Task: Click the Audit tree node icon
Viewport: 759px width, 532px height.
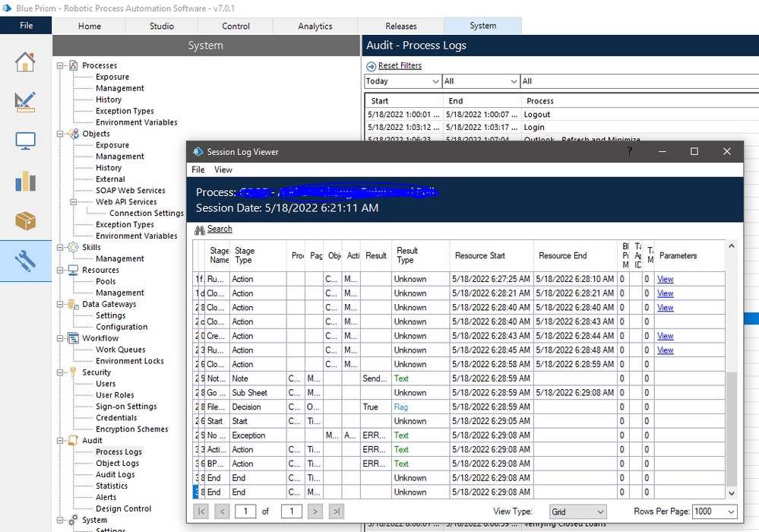Action: pyautogui.click(x=73, y=441)
